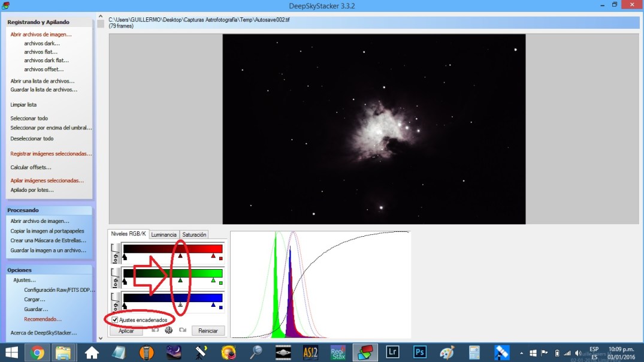The height and width of the screenshot is (362, 644).
Task: Open RegiStax from the taskbar
Action: (338, 352)
